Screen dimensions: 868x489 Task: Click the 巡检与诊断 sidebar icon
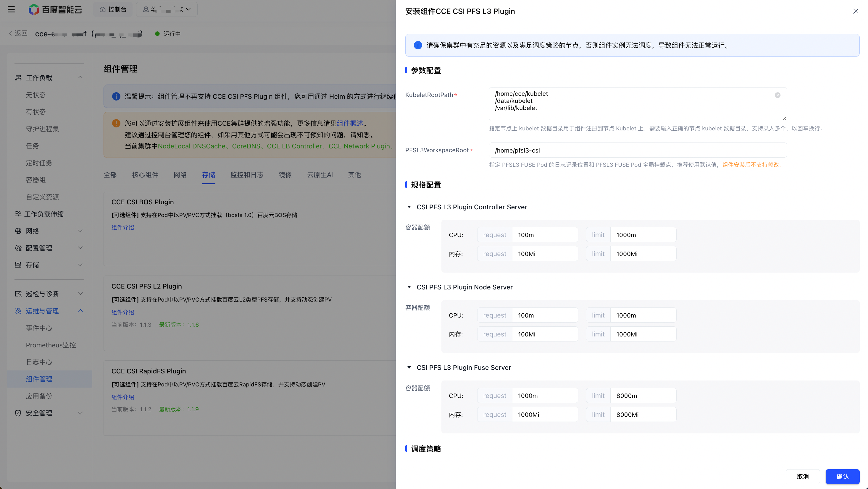click(18, 294)
